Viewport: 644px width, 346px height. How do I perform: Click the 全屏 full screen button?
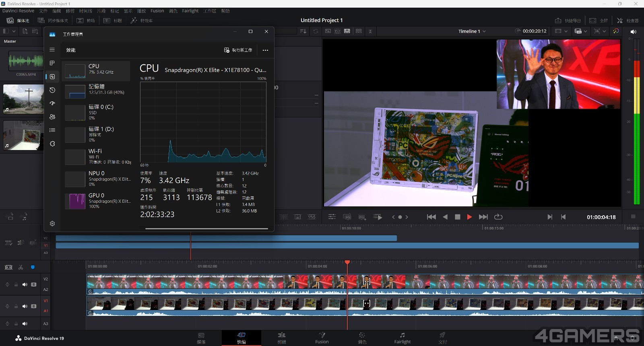point(599,21)
